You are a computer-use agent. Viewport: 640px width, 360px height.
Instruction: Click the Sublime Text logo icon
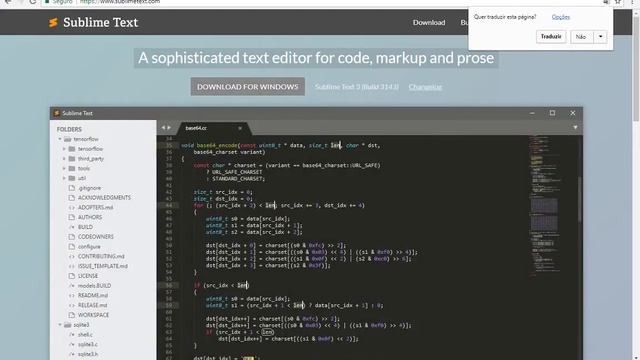[x=53, y=22]
